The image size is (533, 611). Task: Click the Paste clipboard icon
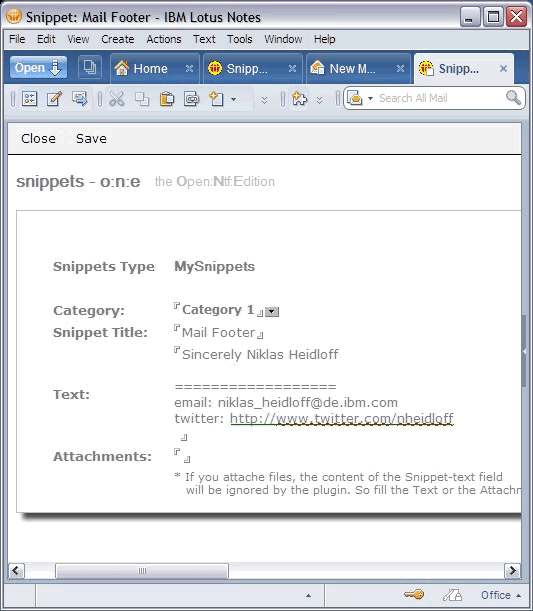tap(167, 99)
